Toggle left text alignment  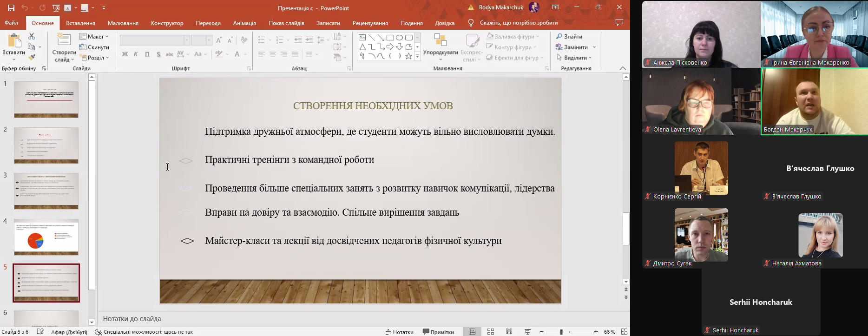262,54
